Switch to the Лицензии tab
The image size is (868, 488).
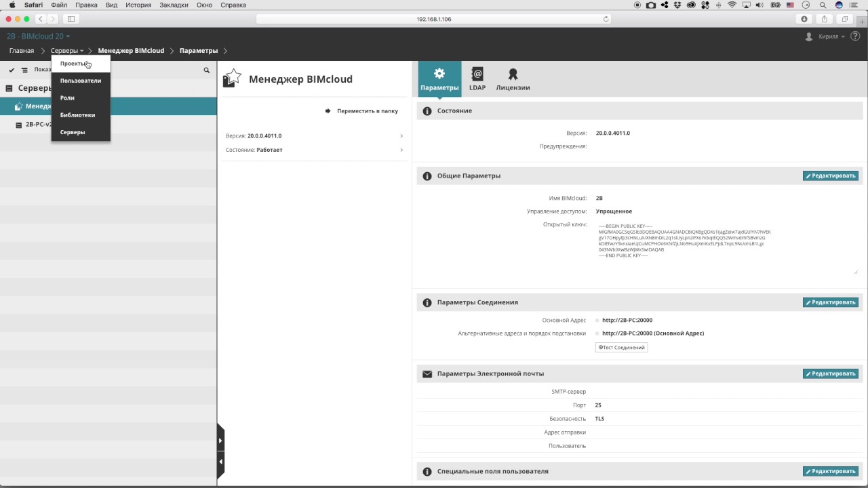tap(513, 79)
